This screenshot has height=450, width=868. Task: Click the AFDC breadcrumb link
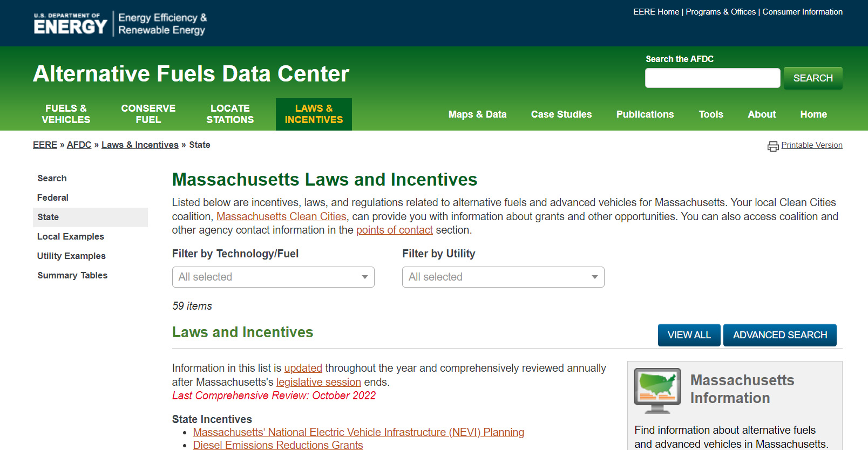point(79,145)
